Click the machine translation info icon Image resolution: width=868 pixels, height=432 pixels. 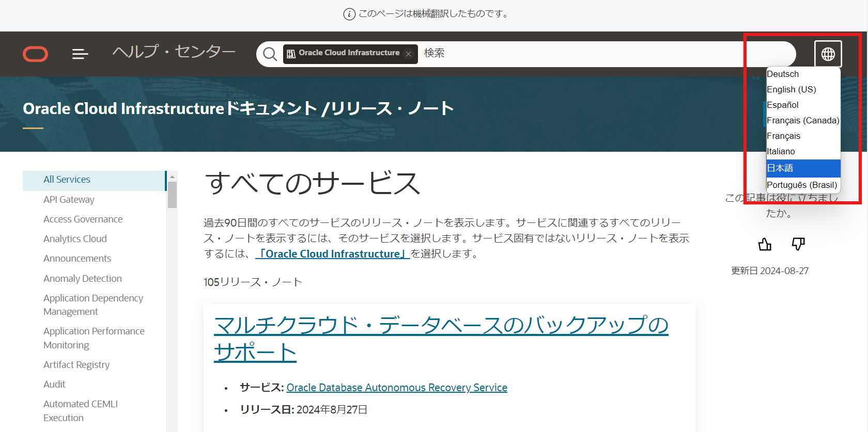(349, 14)
